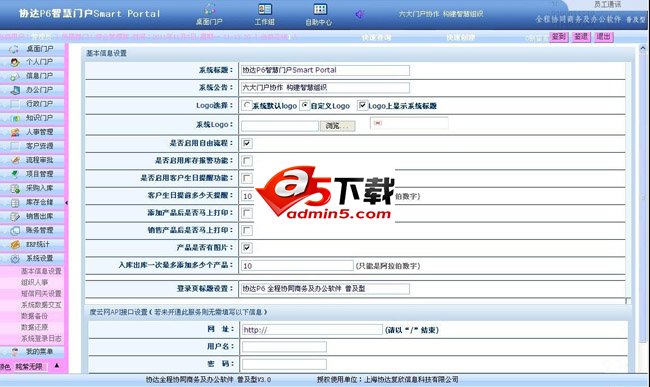
Task: Open 工作组 icon in top toolbar
Action: 265,14
